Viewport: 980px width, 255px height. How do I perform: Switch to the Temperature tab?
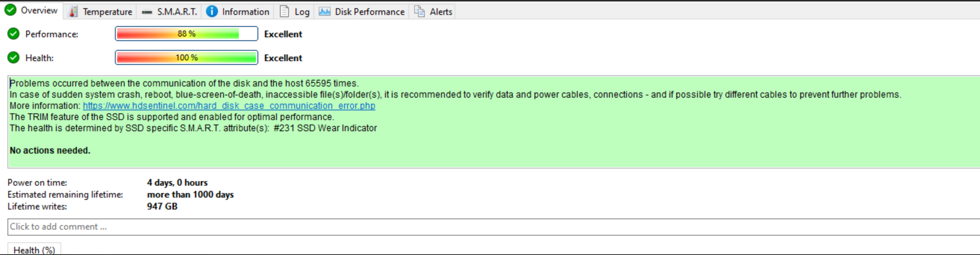(100, 12)
